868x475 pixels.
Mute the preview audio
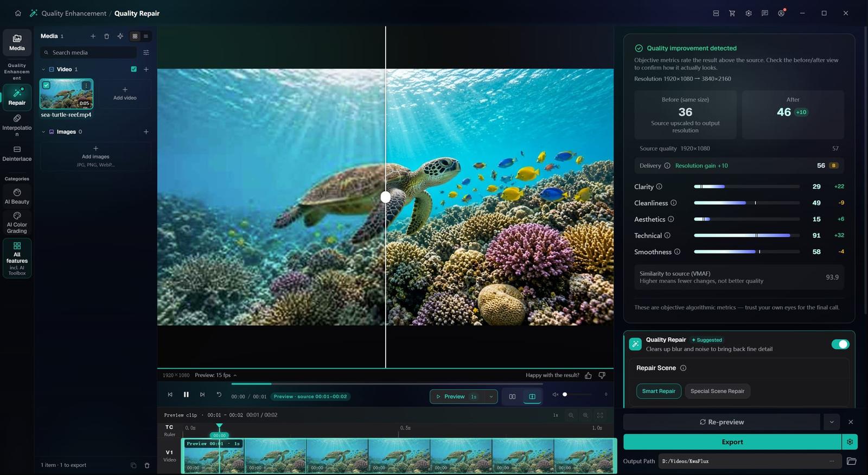click(x=555, y=395)
